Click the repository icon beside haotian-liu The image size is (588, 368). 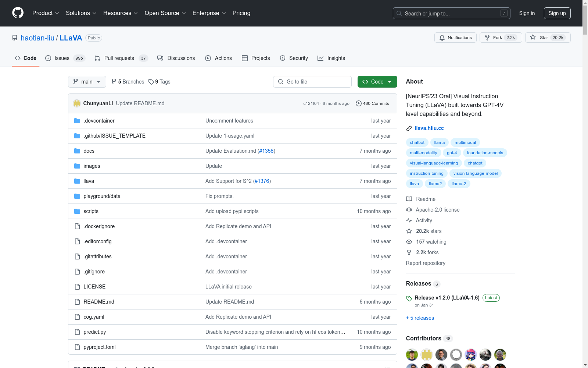[15, 38]
